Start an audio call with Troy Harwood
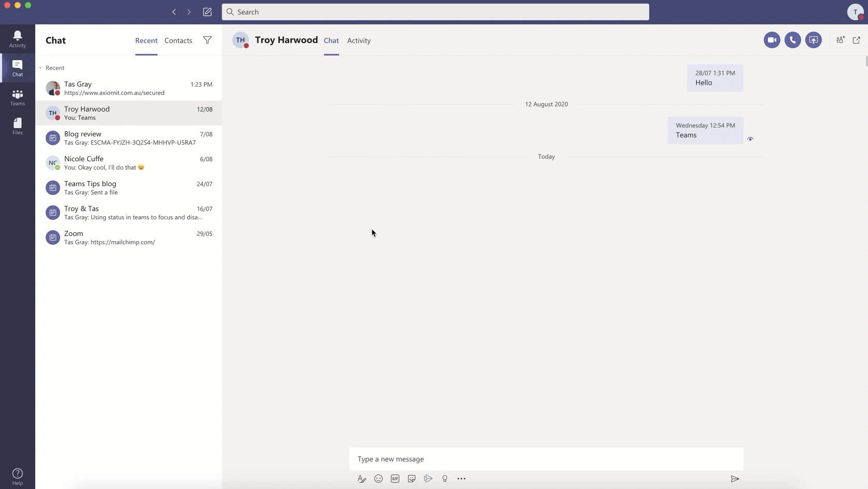The image size is (868, 489). pyautogui.click(x=792, y=40)
